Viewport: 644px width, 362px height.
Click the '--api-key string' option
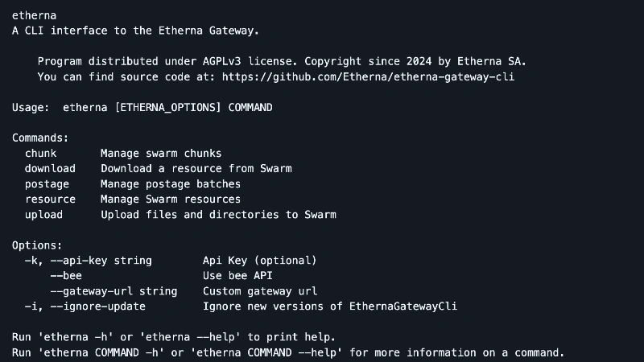pyautogui.click(x=101, y=261)
